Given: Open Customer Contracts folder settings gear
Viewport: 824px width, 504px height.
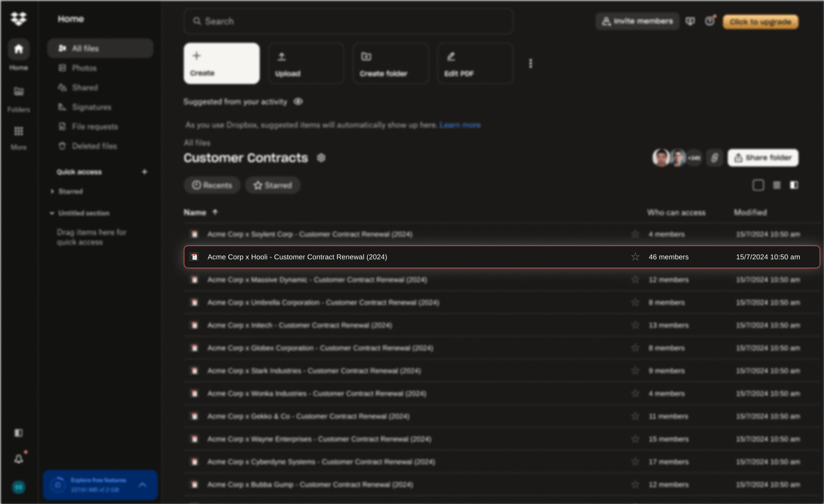Looking at the screenshot, I should pos(321,158).
